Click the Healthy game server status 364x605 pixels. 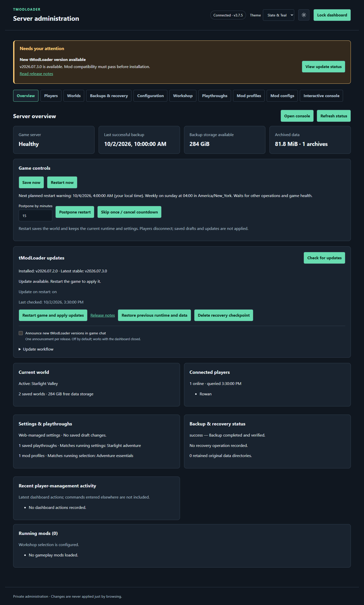tap(29, 144)
